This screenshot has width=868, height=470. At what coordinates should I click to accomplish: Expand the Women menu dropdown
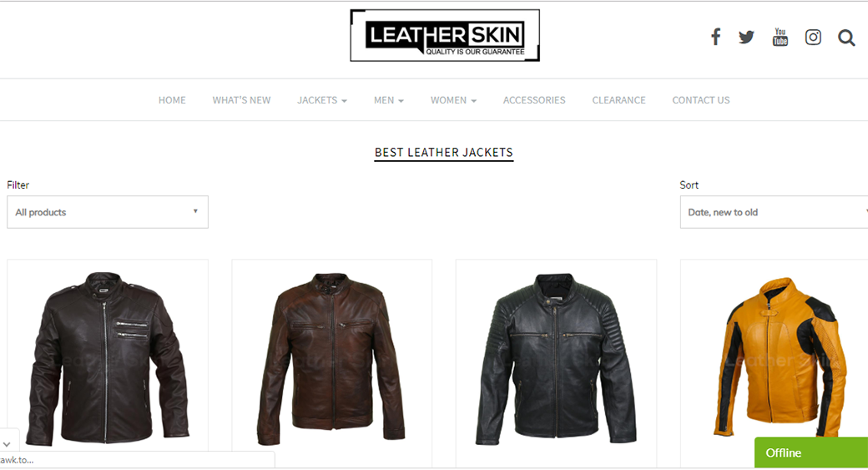(453, 100)
